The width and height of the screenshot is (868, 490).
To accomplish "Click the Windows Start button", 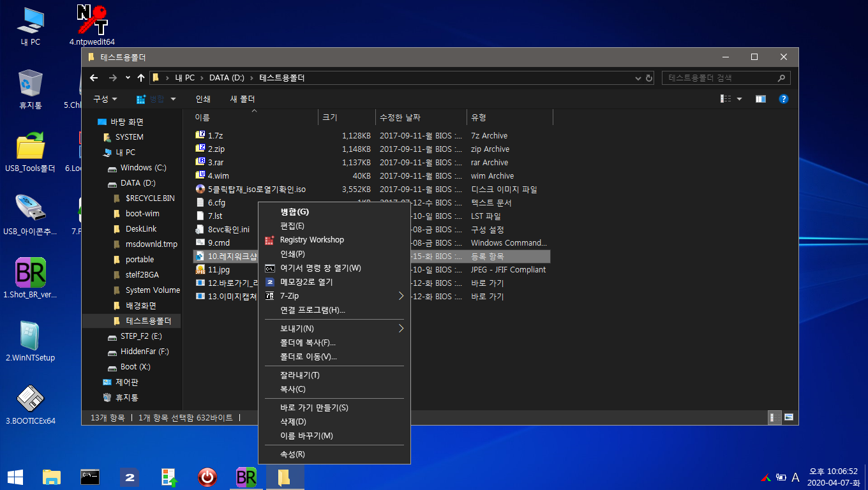I will [15, 477].
